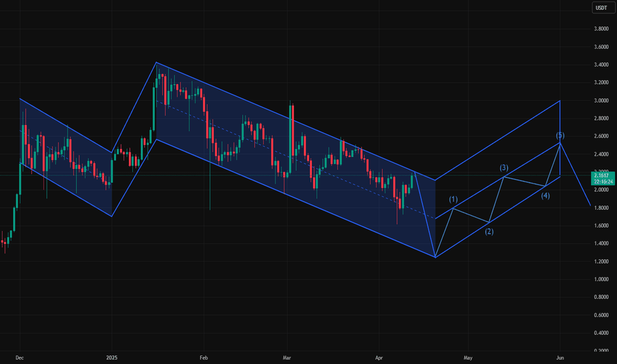This screenshot has width=617, height=364.
Task: Click the Jun label on time axis
Action: tap(560, 357)
